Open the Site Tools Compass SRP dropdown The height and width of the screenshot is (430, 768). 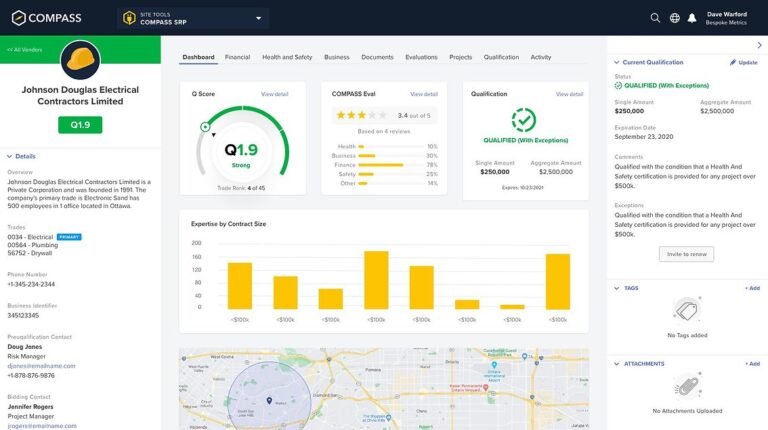(192, 18)
